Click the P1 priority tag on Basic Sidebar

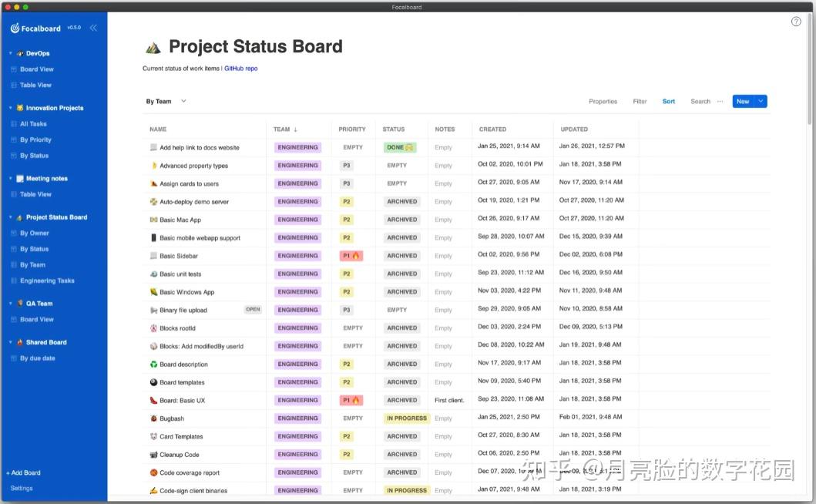click(x=351, y=256)
